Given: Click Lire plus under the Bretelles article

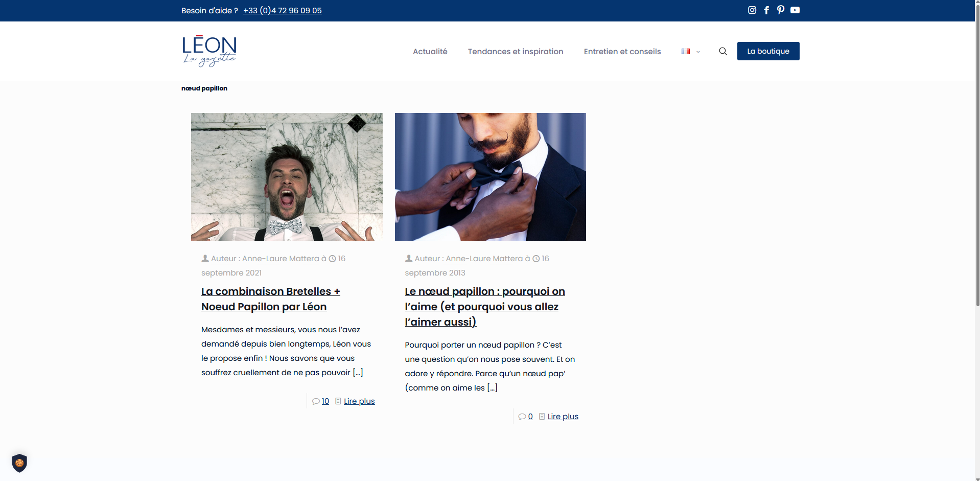Looking at the screenshot, I should pos(359,401).
